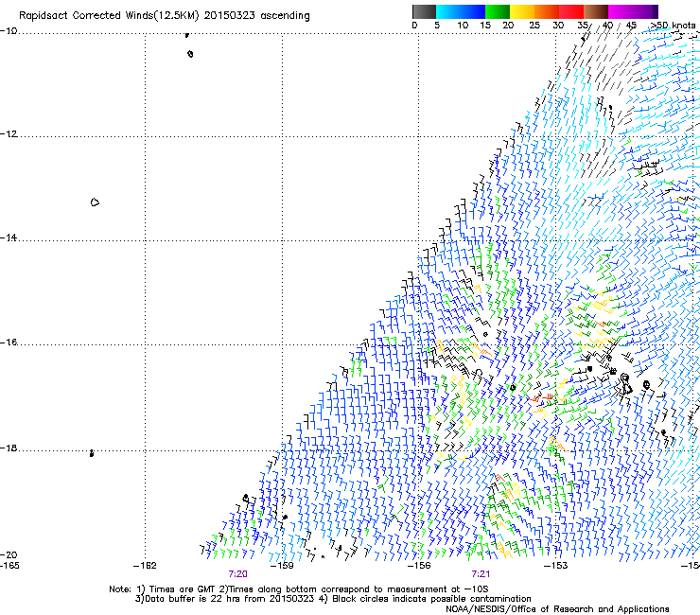Click the magenta 40-45 knots legend segment

[621, 11]
